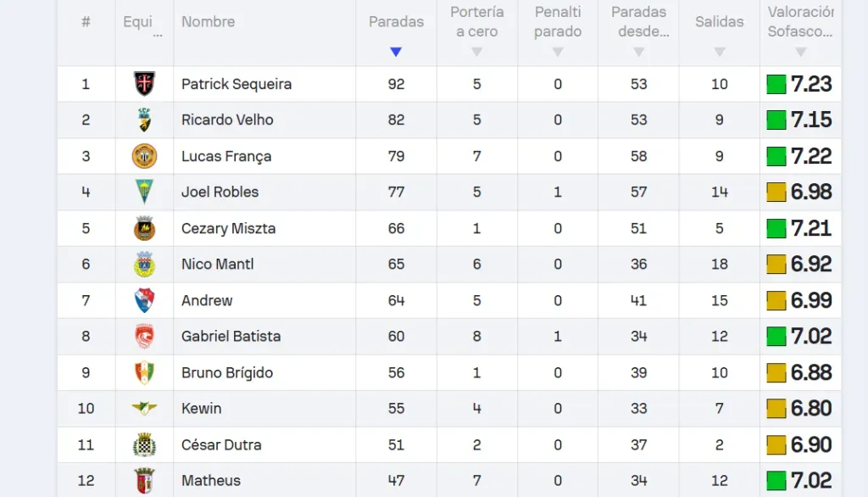868x497 pixels.
Task: Click the club crest next to Cezary Miszta
Action: [x=144, y=228]
